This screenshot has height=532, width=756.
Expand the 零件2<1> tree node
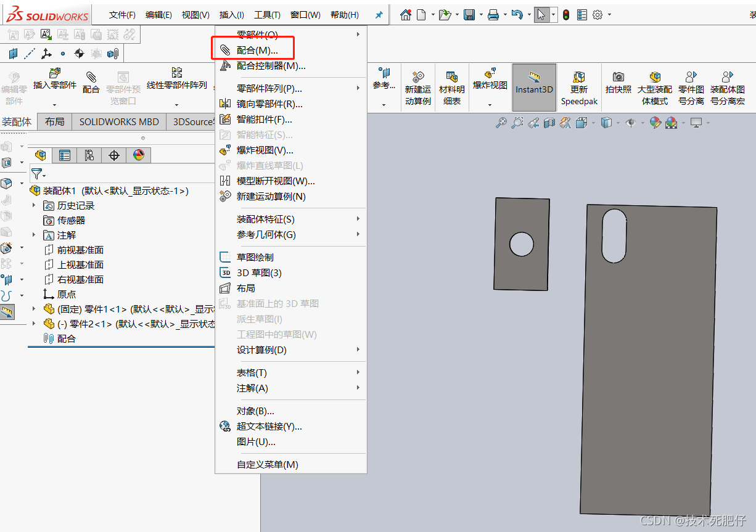click(35, 324)
